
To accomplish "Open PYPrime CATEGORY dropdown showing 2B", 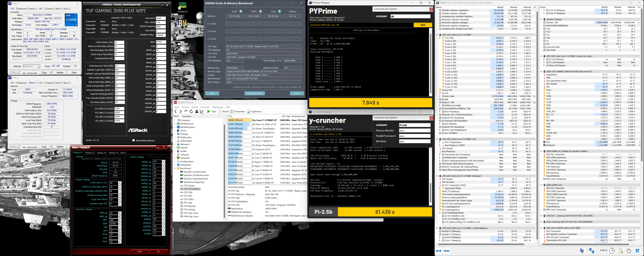I will pos(410,16).
